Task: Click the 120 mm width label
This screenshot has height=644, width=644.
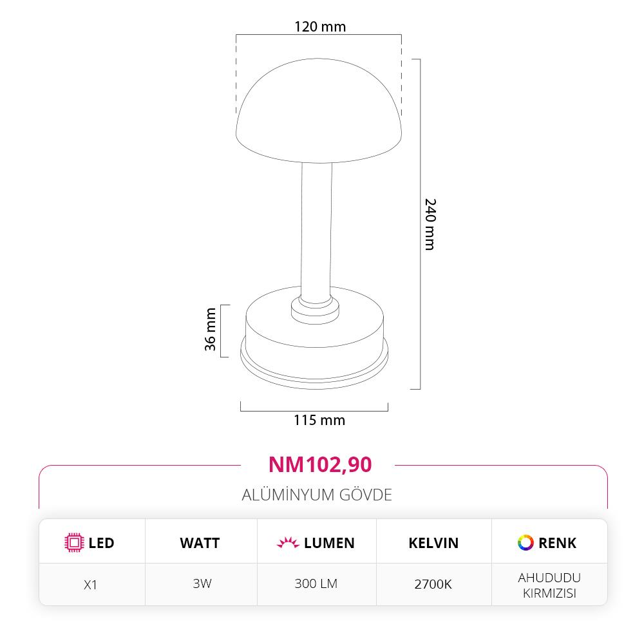Action: (x=320, y=27)
